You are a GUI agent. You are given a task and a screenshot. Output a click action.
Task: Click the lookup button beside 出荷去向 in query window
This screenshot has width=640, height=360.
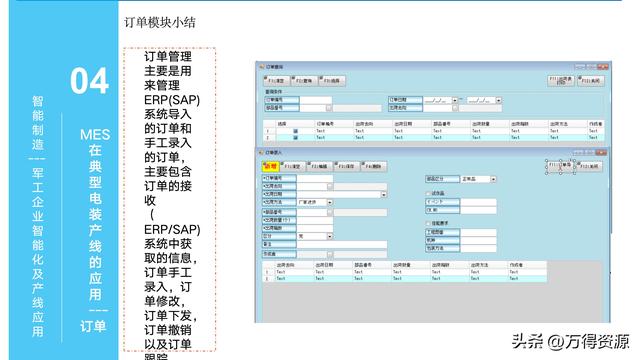[455, 108]
